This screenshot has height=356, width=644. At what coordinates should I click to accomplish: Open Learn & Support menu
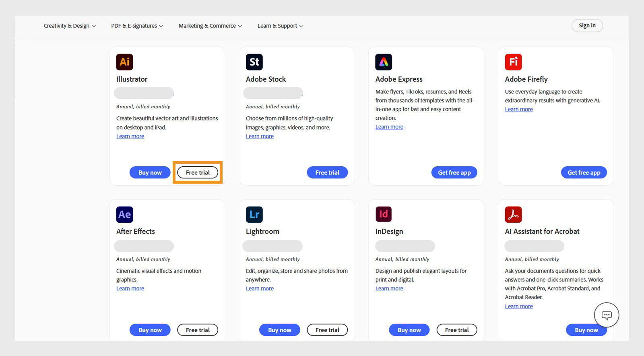tap(280, 26)
